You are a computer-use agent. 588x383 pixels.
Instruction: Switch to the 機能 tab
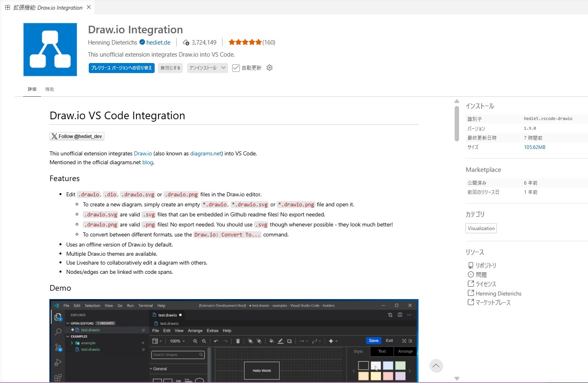(49, 89)
